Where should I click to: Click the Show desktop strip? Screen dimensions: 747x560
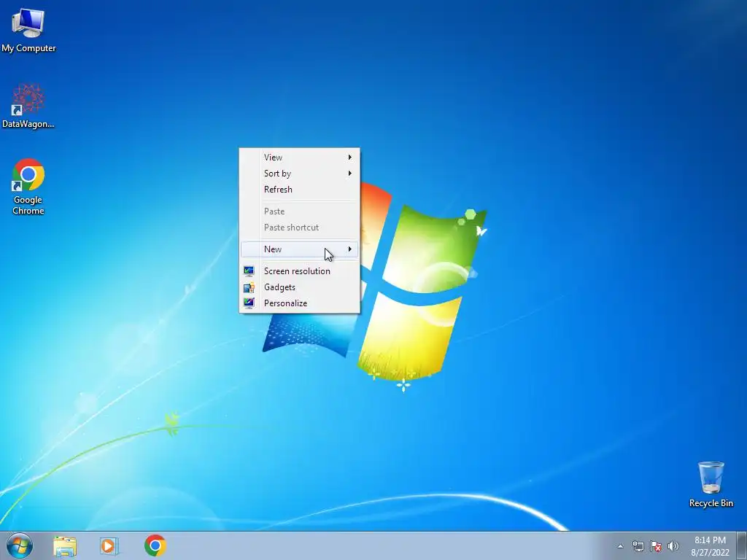pyautogui.click(x=742, y=546)
